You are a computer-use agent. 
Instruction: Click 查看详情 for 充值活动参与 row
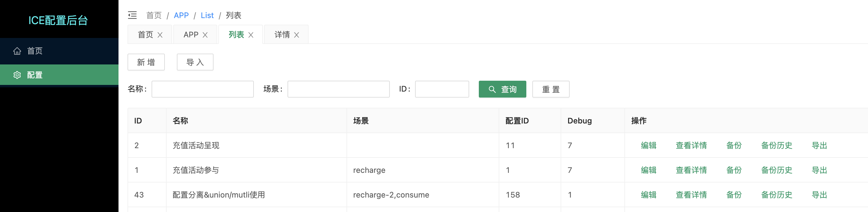pyautogui.click(x=691, y=170)
